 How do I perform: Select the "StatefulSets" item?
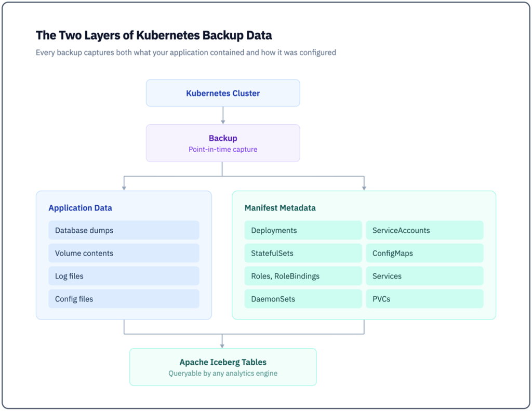[303, 253]
